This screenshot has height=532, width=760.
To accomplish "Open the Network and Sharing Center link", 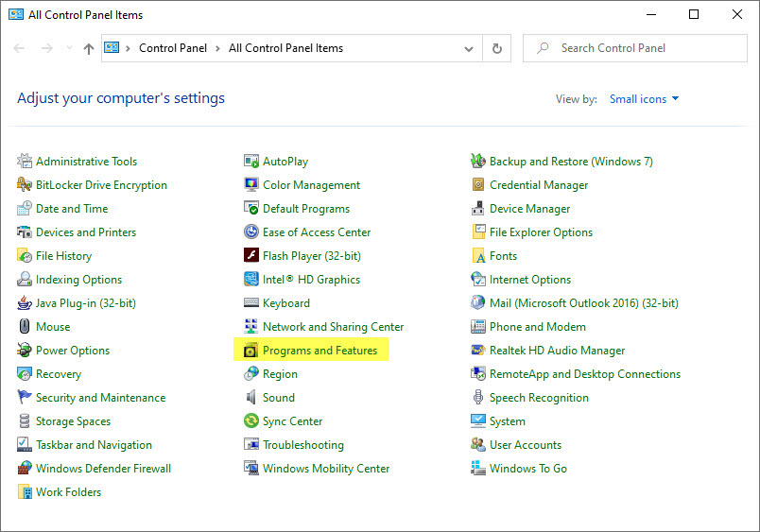I will [333, 327].
